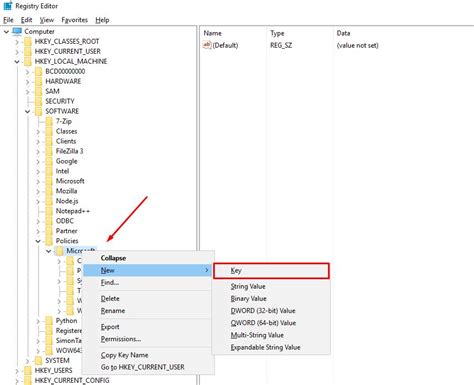Image resolution: width=474 pixels, height=385 pixels.
Task: Click the Notepad++ folder icon
Action: coord(49,211)
